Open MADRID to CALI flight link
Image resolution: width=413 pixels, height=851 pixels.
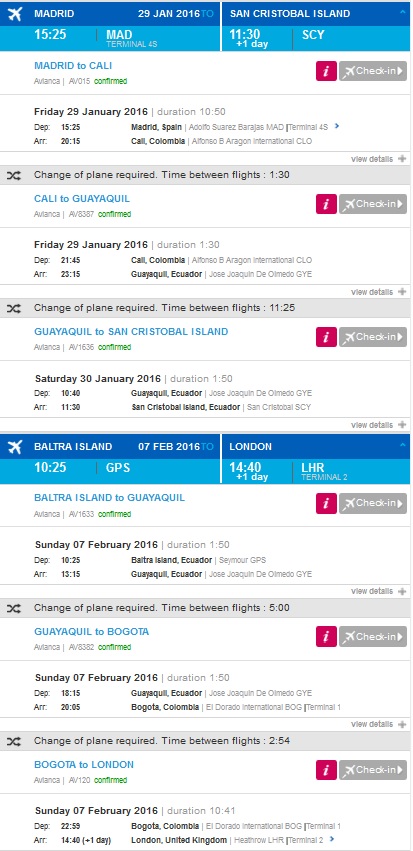73,66
